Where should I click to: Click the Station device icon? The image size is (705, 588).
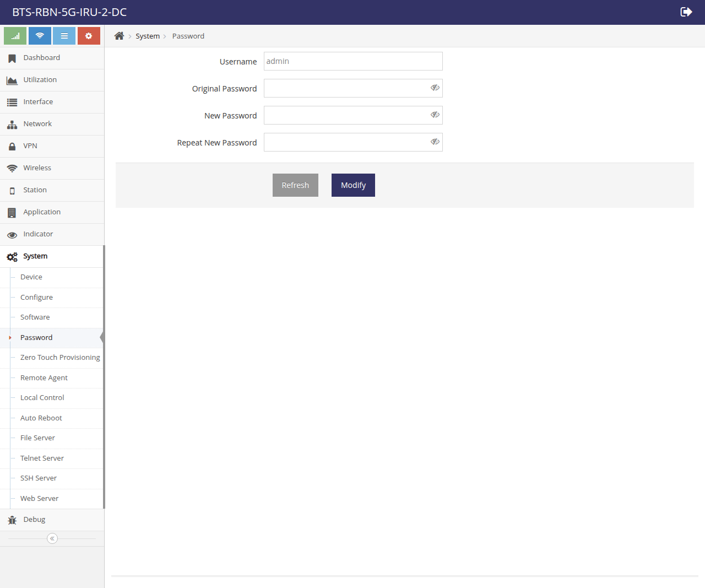click(x=12, y=191)
